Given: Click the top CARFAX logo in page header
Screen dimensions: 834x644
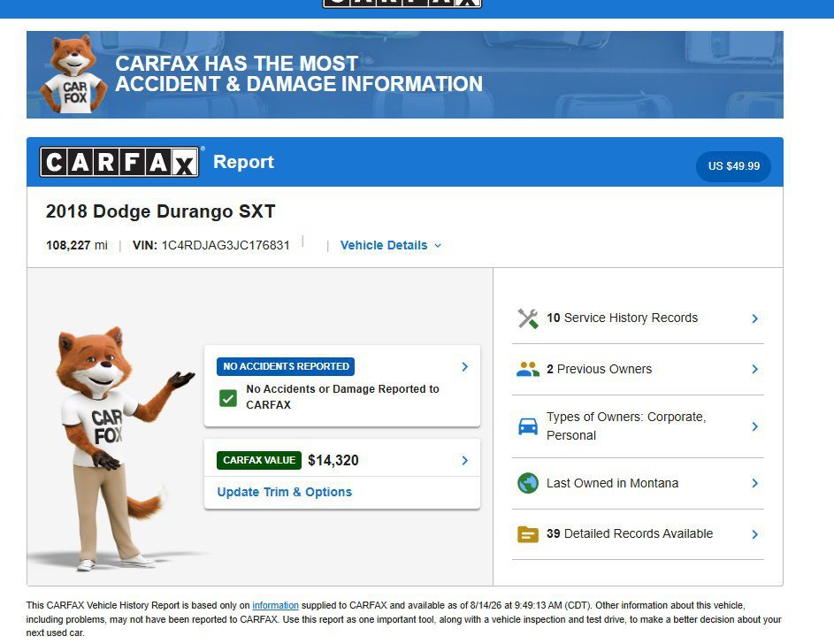Looking at the screenshot, I should pos(402,4).
